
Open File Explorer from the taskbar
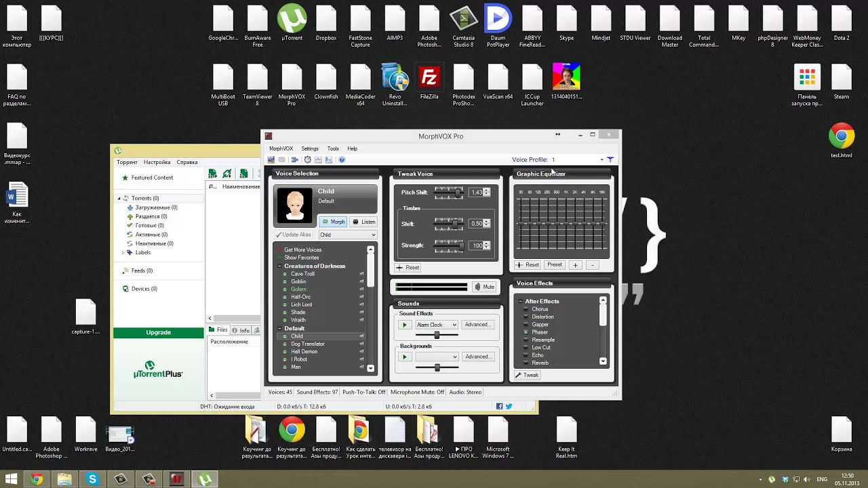(x=64, y=479)
